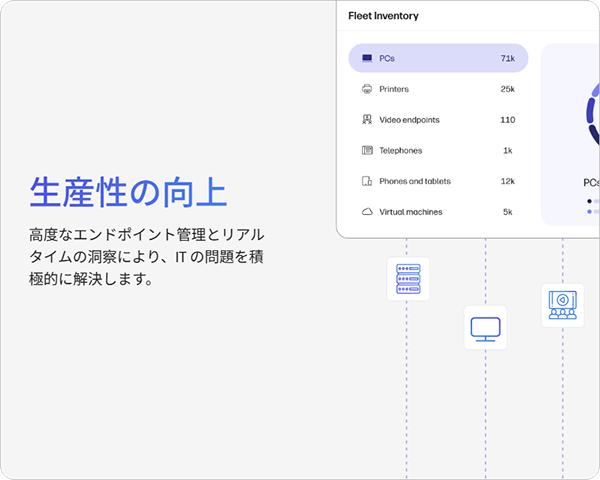Choose the Telephones label

click(400, 151)
